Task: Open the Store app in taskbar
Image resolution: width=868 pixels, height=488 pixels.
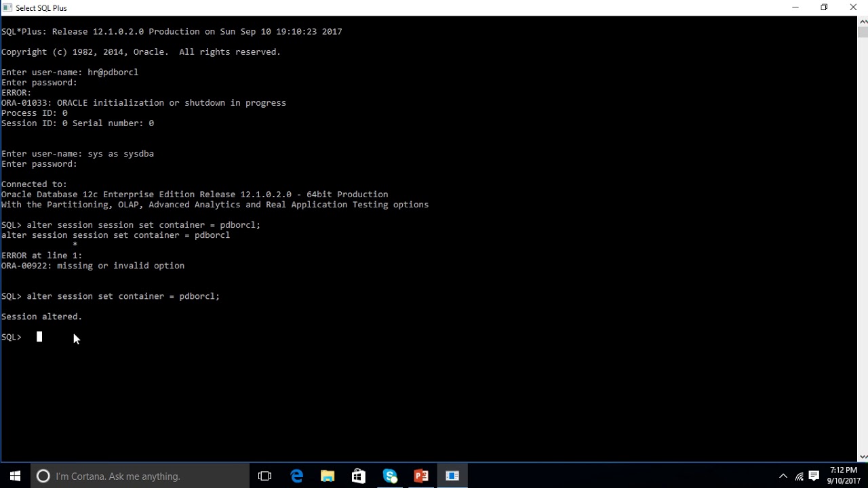Action: [359, 476]
